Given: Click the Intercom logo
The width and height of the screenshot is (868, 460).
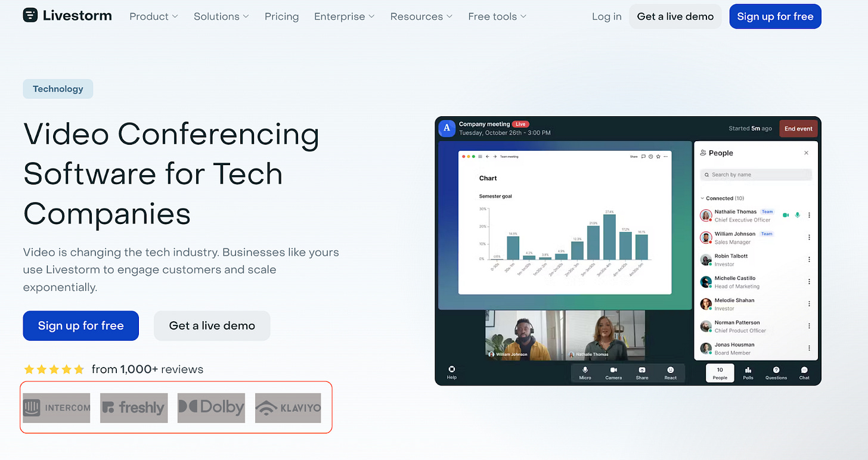Looking at the screenshot, I should click(57, 408).
